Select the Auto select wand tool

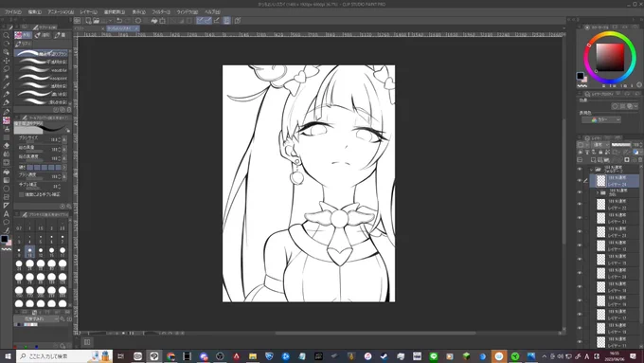7,78
